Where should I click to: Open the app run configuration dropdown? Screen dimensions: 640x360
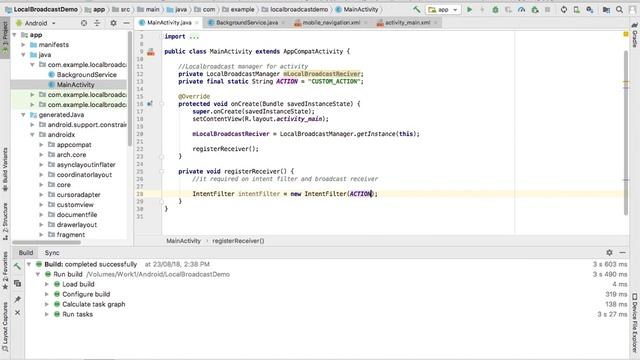click(443, 9)
